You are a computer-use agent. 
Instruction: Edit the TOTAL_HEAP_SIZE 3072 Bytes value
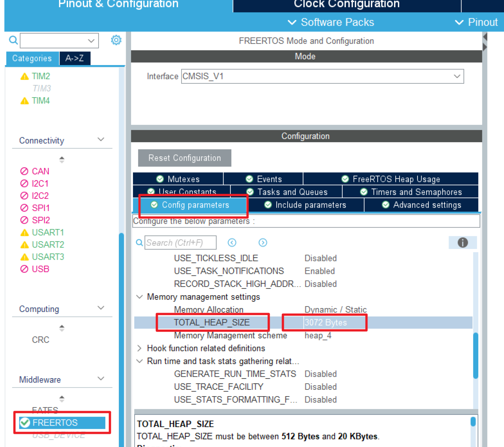(326, 322)
